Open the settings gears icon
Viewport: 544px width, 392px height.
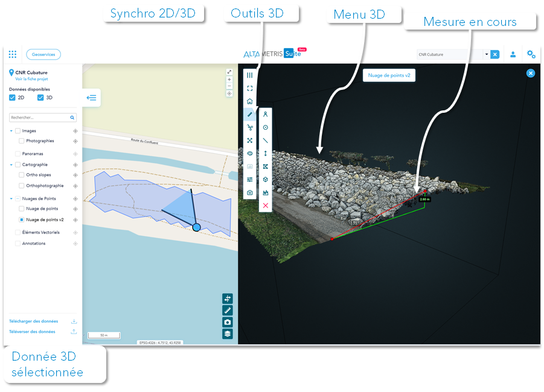coord(531,54)
